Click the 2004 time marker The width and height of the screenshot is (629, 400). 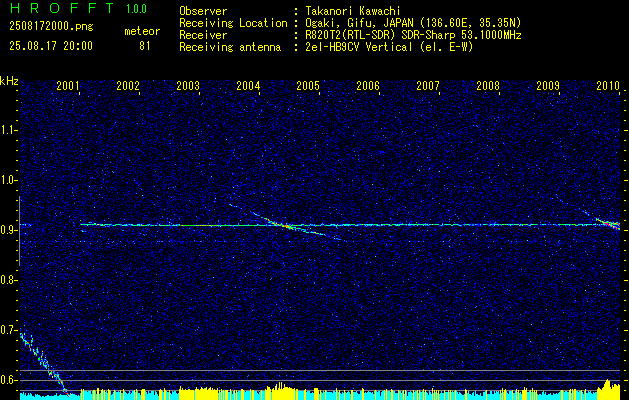click(248, 85)
